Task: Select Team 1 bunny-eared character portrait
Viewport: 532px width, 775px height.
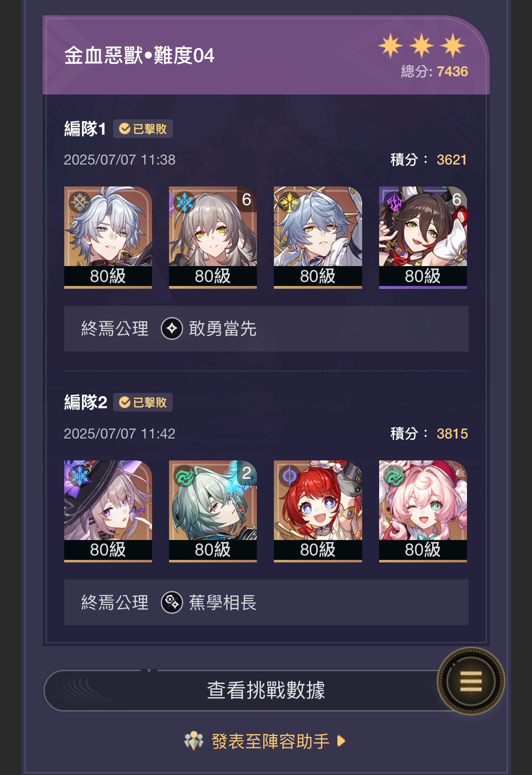Action: point(423,237)
